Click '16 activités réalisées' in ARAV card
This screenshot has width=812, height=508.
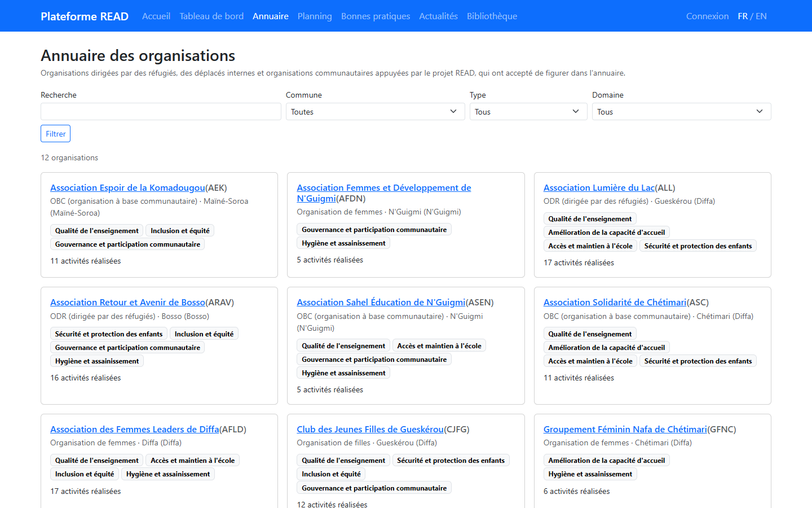tap(86, 378)
